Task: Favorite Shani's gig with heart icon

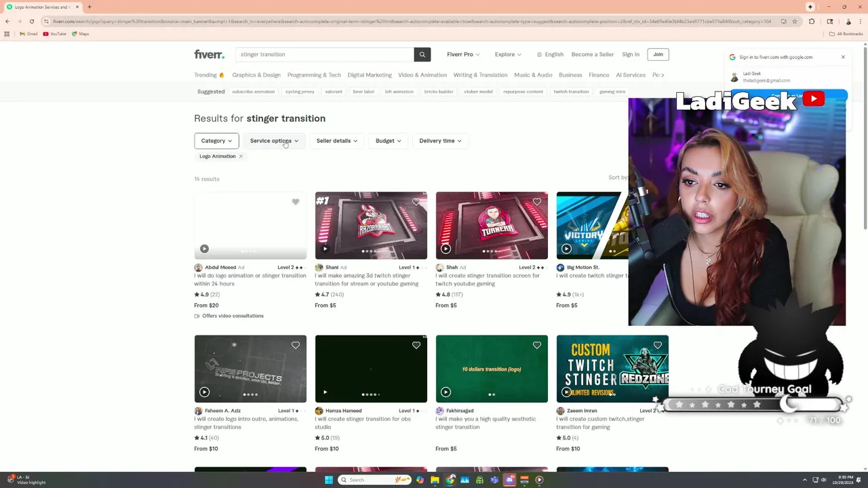Action: coord(416,202)
